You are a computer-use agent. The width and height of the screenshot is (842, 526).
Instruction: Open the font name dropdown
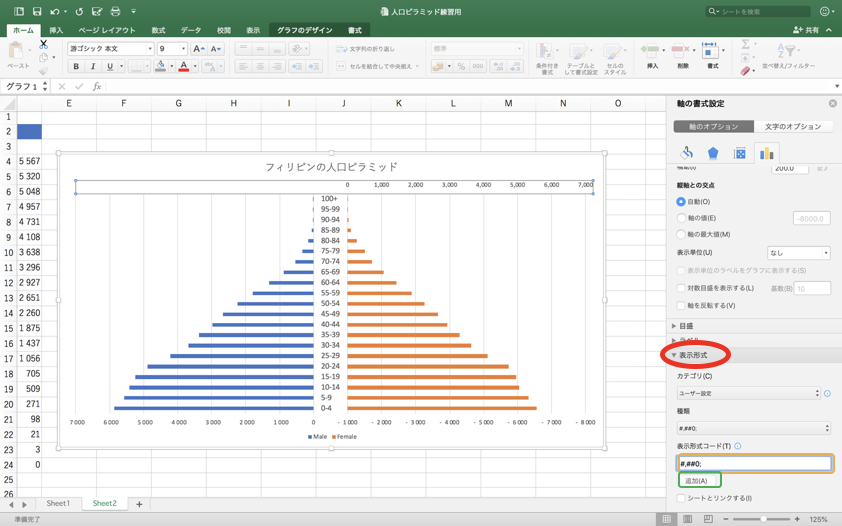pyautogui.click(x=150, y=49)
